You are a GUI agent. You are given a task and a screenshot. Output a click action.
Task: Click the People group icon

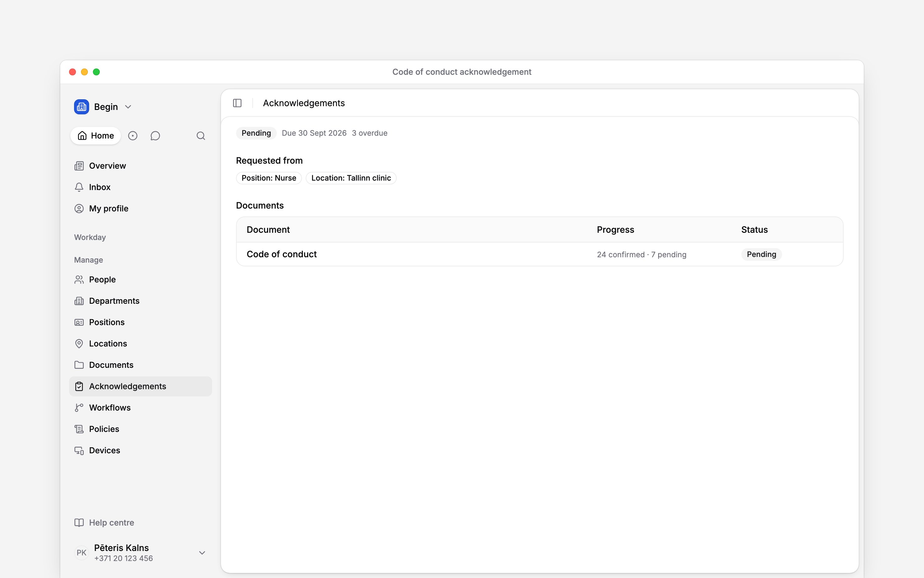coord(79,280)
